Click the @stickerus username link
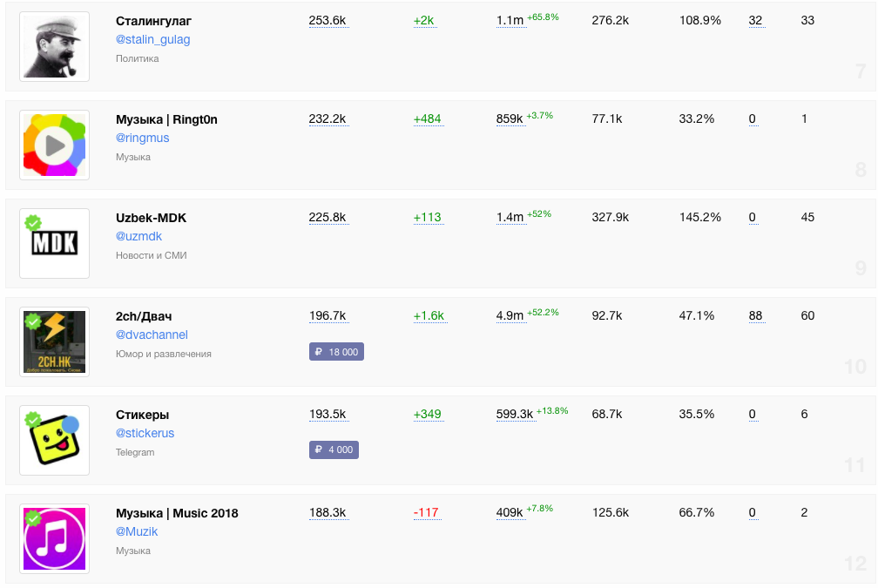This screenshot has height=588, width=878. (145, 433)
